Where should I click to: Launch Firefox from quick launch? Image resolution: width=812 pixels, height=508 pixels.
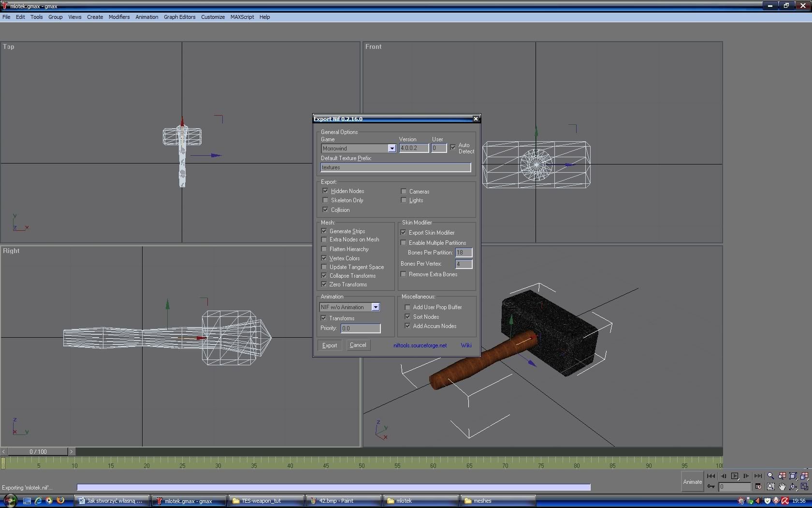60,501
